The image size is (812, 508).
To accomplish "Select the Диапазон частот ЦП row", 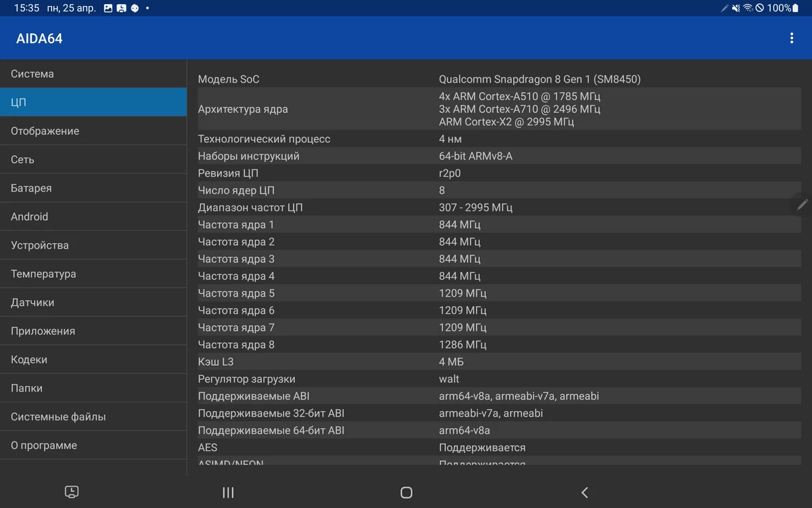I will 499,207.
